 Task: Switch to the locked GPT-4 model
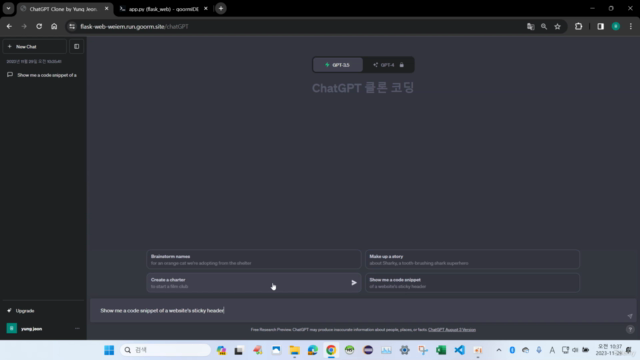[388, 65]
